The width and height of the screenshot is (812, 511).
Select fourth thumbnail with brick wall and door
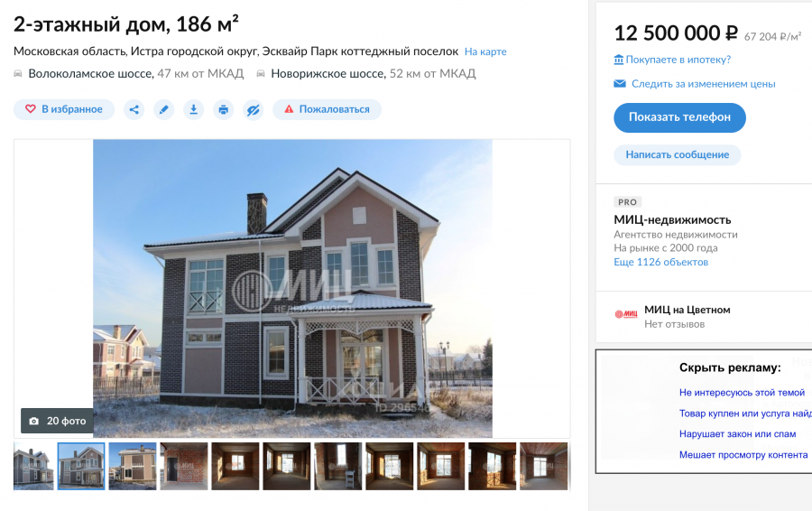click(x=184, y=466)
